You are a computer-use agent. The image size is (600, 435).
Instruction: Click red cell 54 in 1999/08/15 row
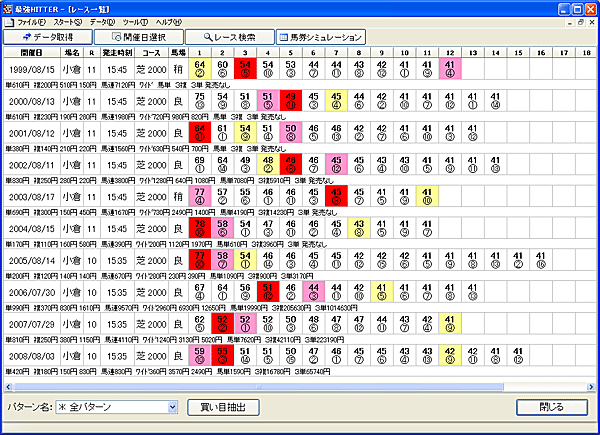pyautogui.click(x=245, y=69)
